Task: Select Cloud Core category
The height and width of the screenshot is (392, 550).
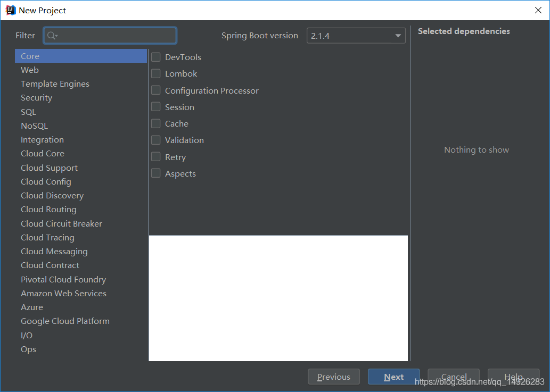Action: (x=81, y=153)
